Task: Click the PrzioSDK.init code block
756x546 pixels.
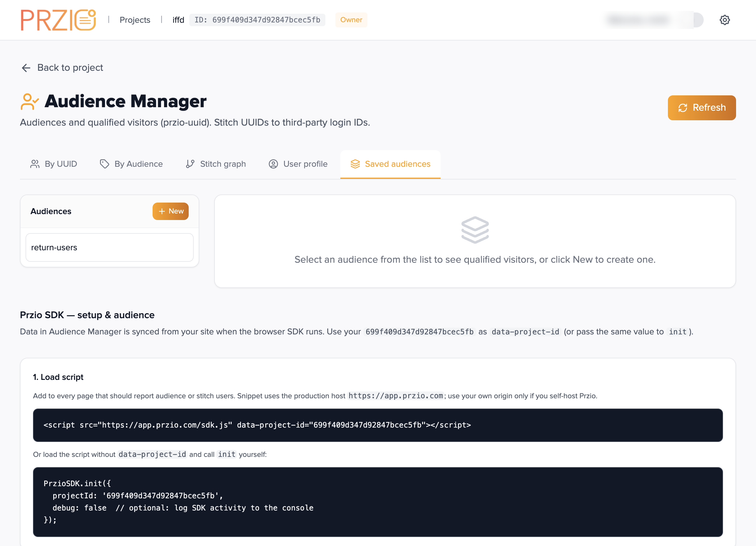Action: 378,502
